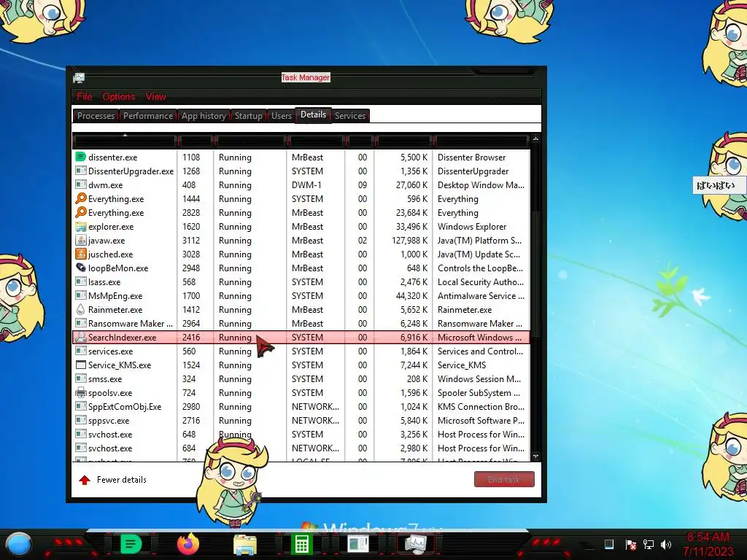Image resolution: width=747 pixels, height=560 pixels.
Task: Open Firefox from the taskbar
Action: click(187, 544)
